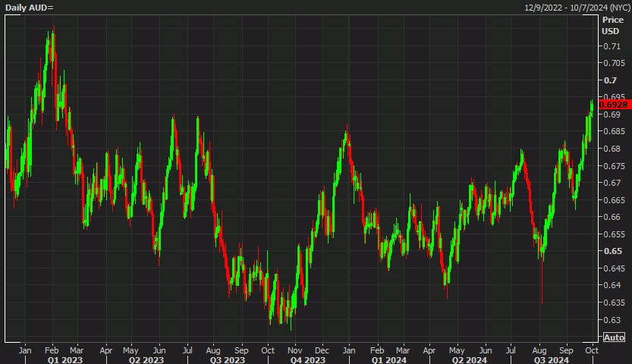Image resolution: width=632 pixels, height=364 pixels.
Task: Click the red 0.6928 current price tag
Action: (615, 105)
